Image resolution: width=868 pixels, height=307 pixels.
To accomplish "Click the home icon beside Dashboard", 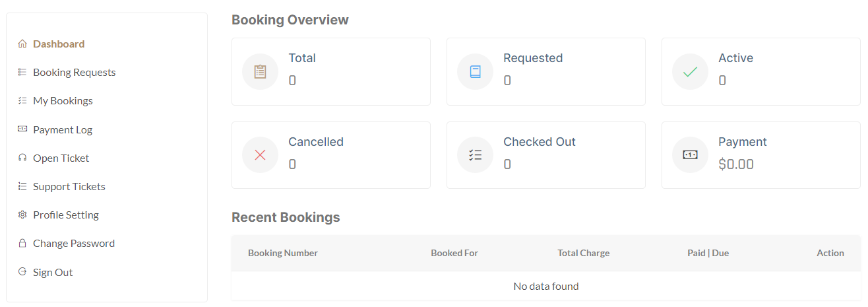I will tap(22, 44).
